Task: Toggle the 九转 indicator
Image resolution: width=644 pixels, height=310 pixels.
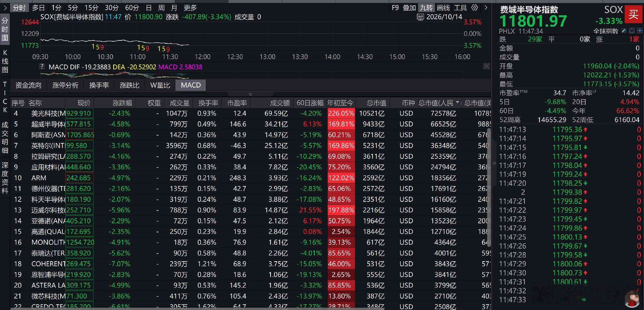Action: point(426,8)
